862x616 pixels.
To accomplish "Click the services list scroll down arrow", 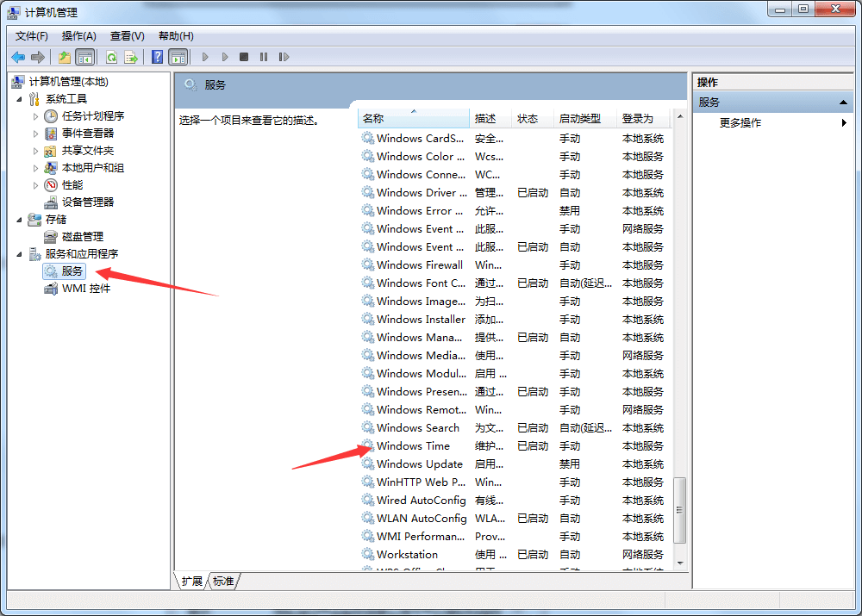I will tap(680, 563).
